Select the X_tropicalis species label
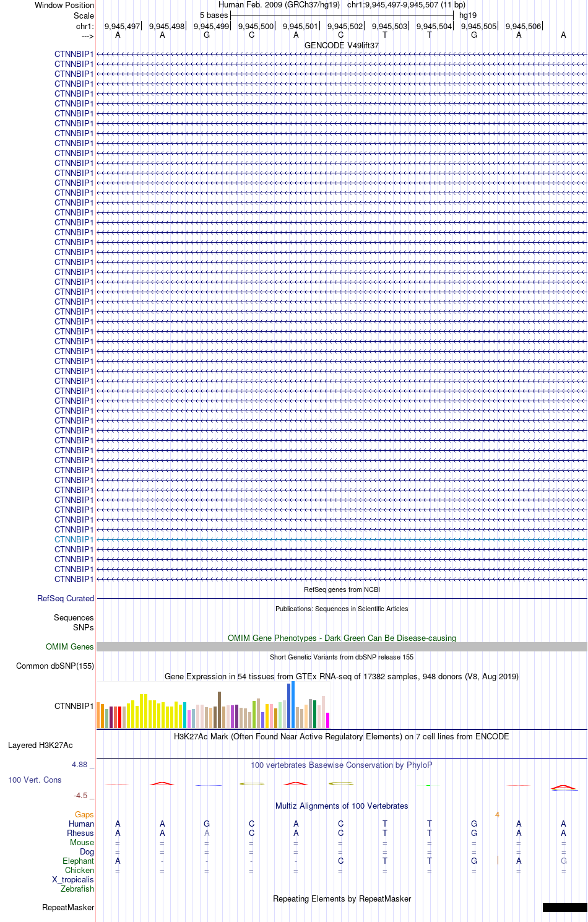This screenshot has width=588, height=922. 73,879
